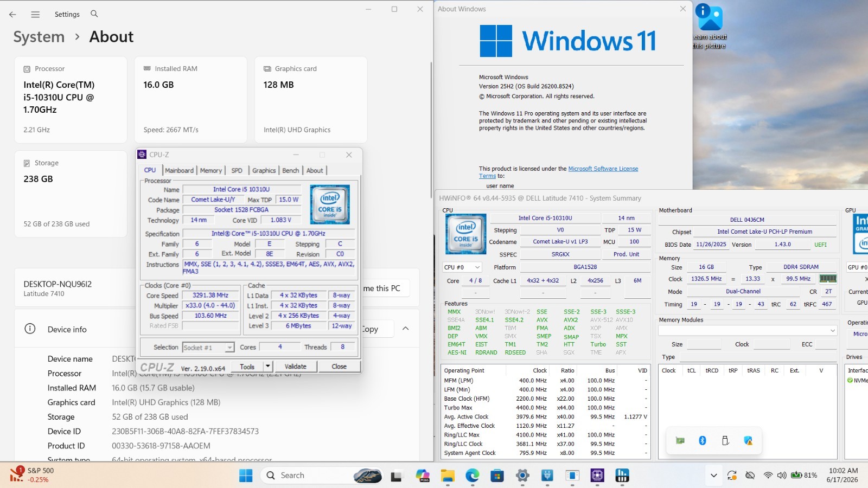Click the Turbo Max row in Operating Point table
This screenshot has width=868, height=488.
545,408
